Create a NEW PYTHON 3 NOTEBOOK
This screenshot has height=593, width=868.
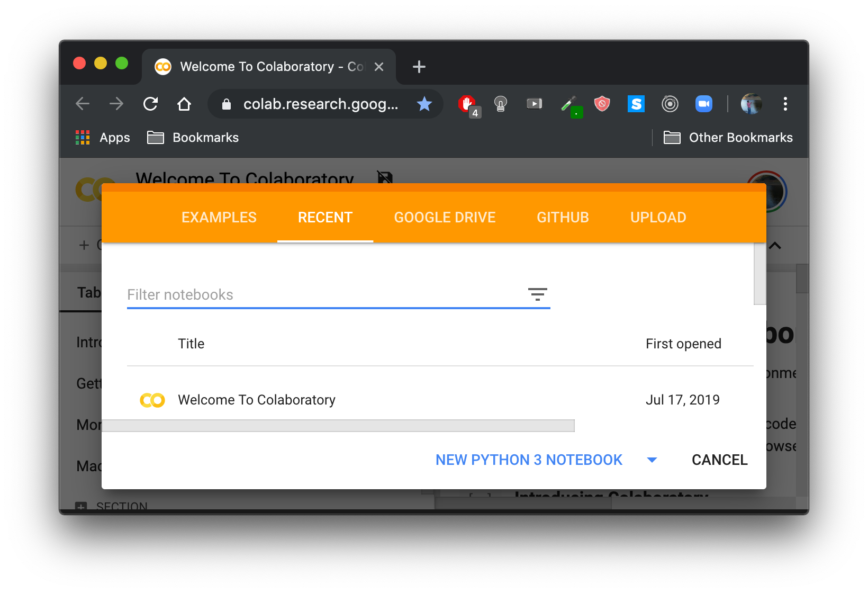529,460
